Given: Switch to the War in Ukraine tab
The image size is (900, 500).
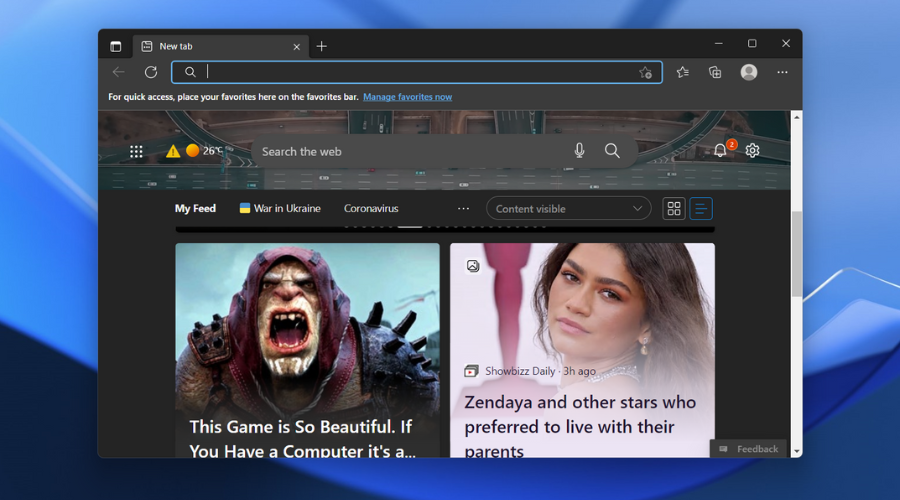Looking at the screenshot, I should click(x=280, y=208).
